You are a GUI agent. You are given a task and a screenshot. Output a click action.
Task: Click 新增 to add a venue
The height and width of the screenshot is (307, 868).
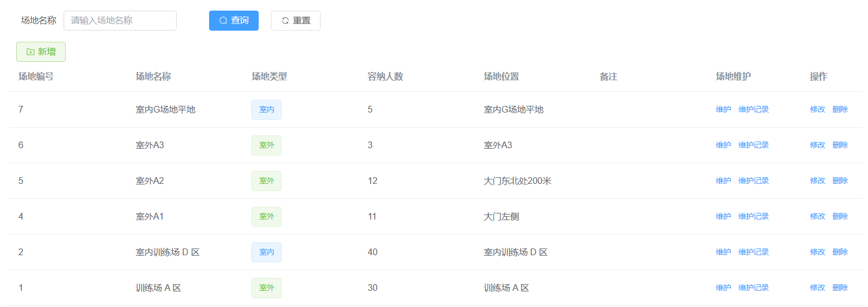coord(41,52)
